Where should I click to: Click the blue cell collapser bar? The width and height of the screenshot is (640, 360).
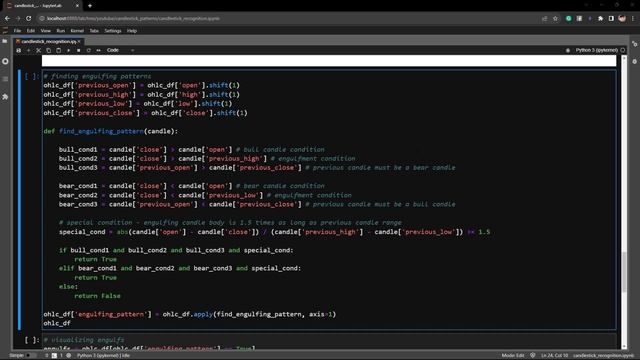[19, 200]
